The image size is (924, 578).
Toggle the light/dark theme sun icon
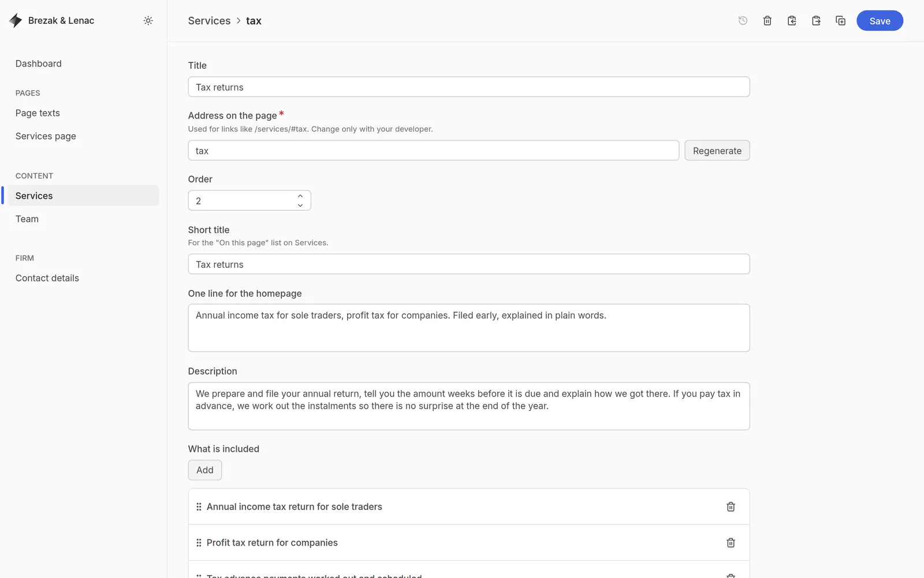point(148,21)
